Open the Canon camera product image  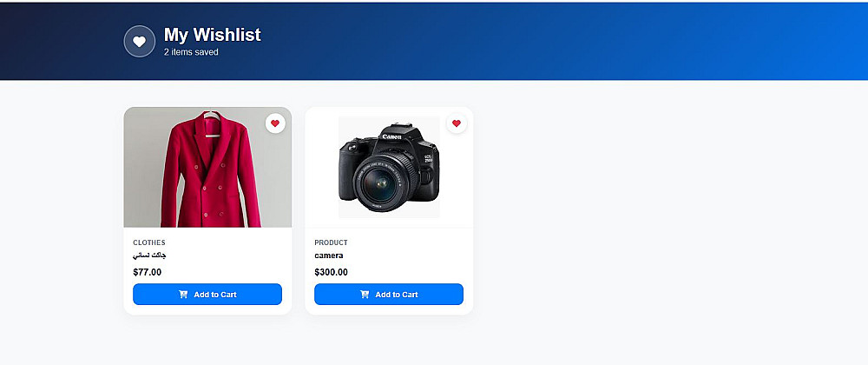389,168
